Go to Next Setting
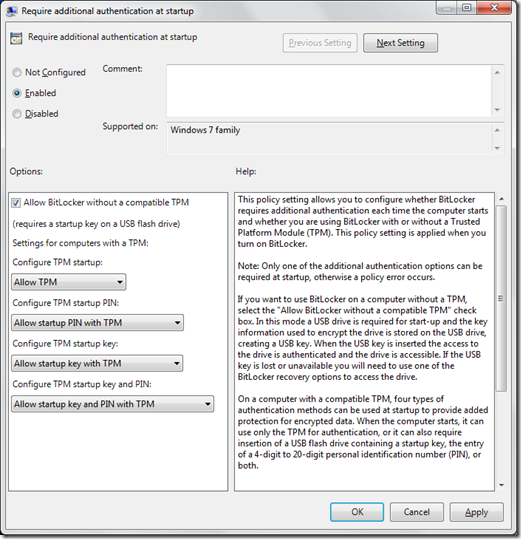The width and height of the screenshot is (521, 539). [x=400, y=43]
